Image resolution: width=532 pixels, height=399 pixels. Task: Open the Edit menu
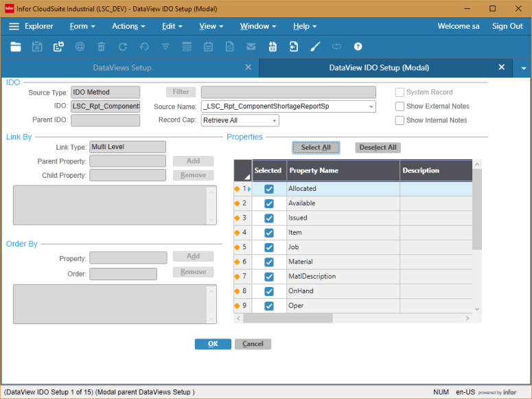(172, 26)
